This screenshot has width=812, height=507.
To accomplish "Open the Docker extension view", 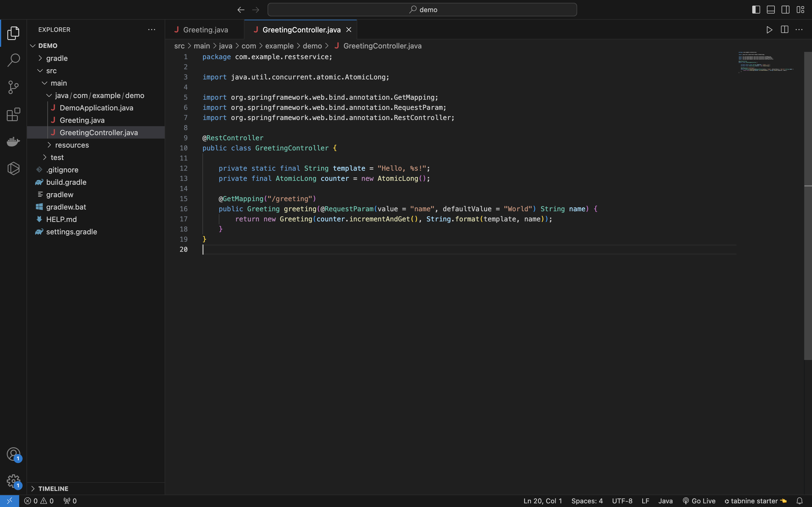I will [x=14, y=141].
